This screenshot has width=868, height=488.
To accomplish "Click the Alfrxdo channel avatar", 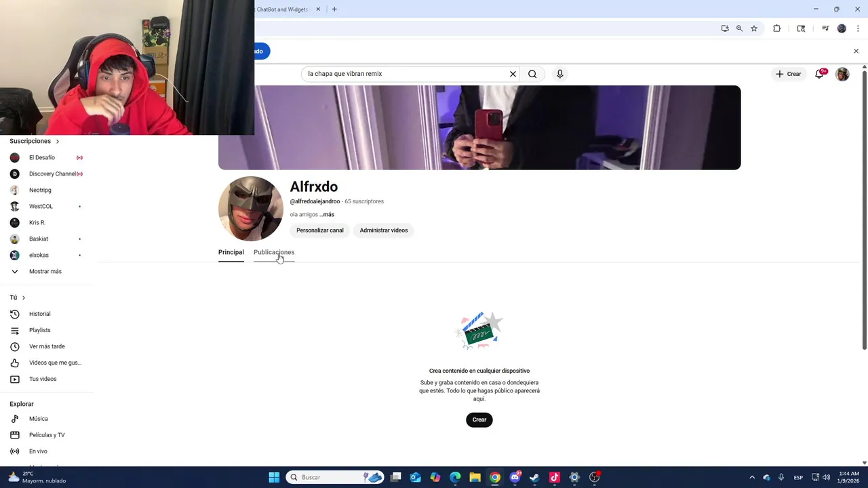I will [251, 209].
